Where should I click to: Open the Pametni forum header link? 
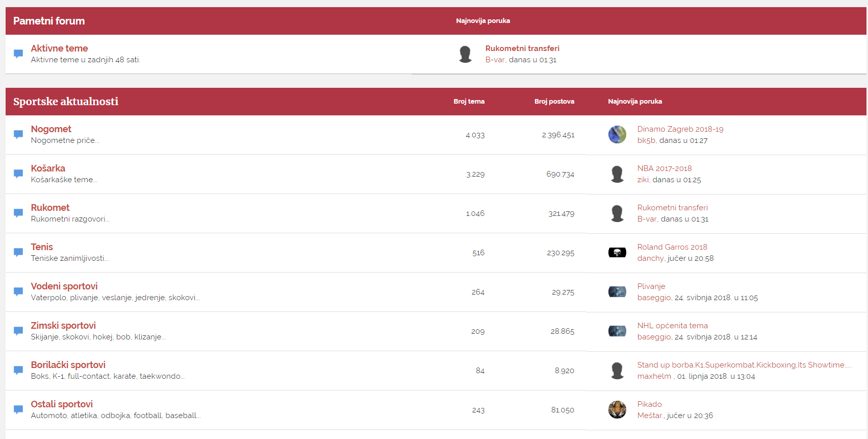(x=49, y=21)
